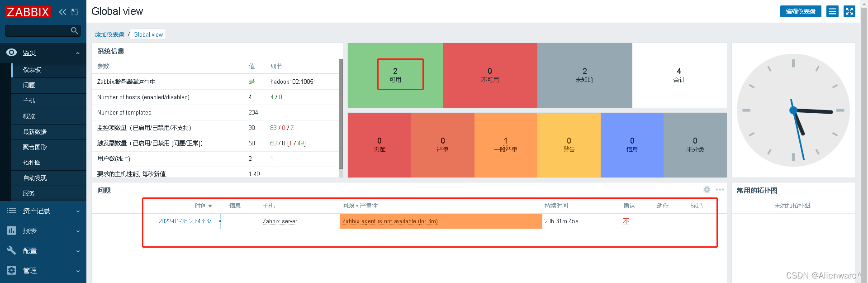Enter kiosk fullscreen mode icon
Screen dimensions: 868x283
pyautogui.click(x=849, y=11)
